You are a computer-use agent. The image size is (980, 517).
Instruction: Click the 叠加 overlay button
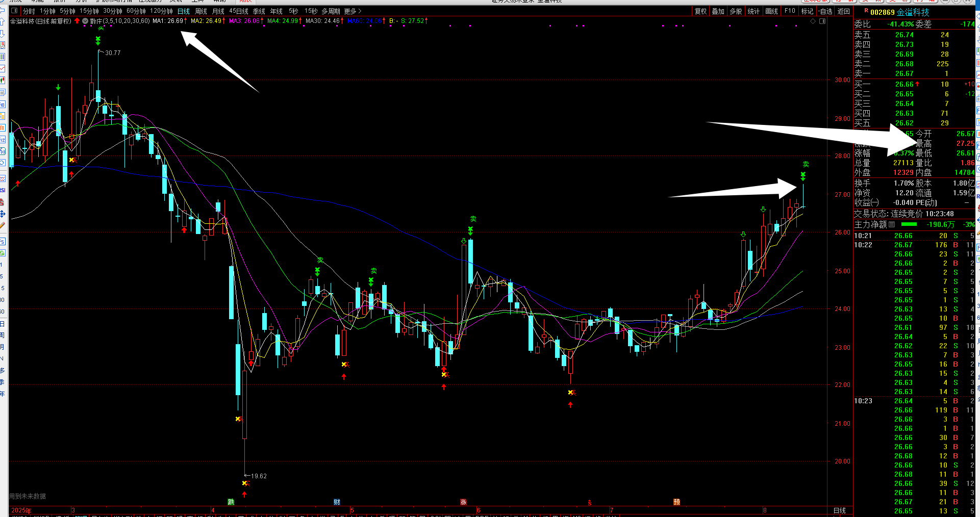(718, 11)
